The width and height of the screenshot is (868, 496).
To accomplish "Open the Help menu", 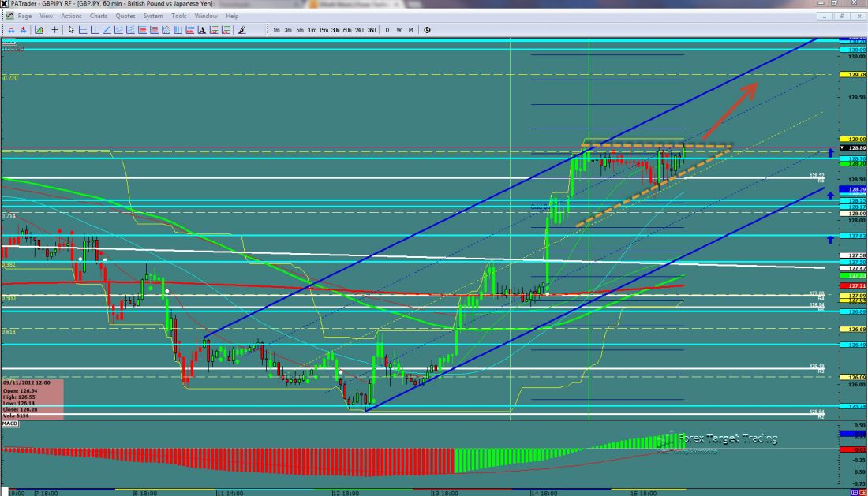I will [x=232, y=16].
